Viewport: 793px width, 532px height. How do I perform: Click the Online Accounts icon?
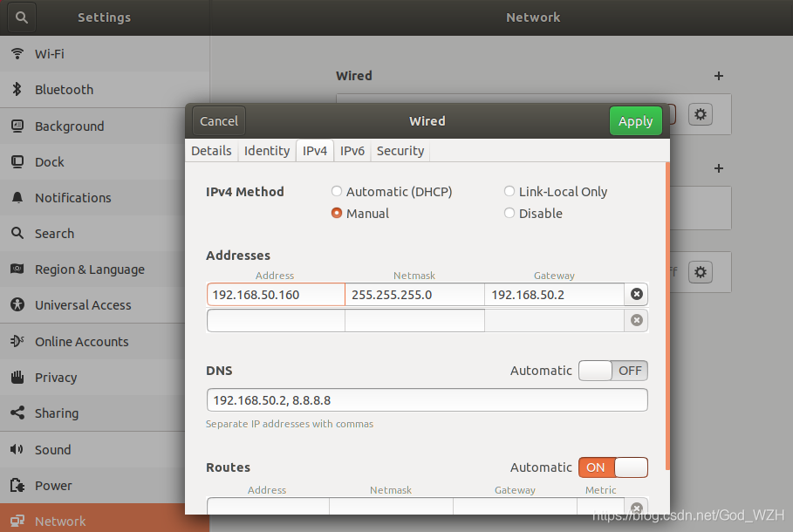17,341
